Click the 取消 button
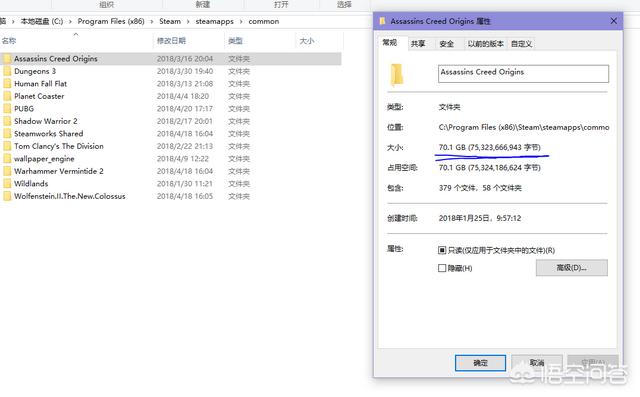 (x=537, y=363)
